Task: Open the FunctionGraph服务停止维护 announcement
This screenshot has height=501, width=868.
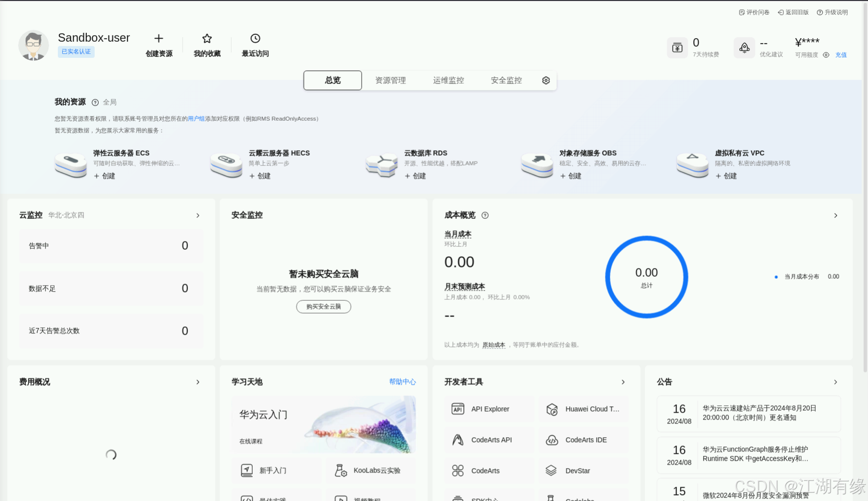Action: [749, 455]
